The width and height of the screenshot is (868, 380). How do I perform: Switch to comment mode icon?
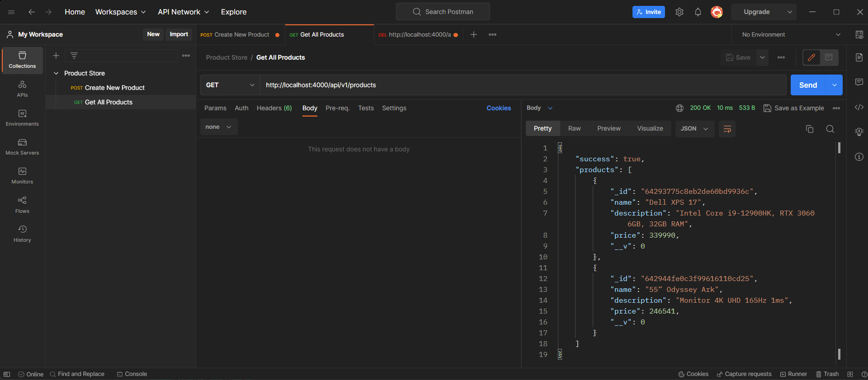coord(829,57)
